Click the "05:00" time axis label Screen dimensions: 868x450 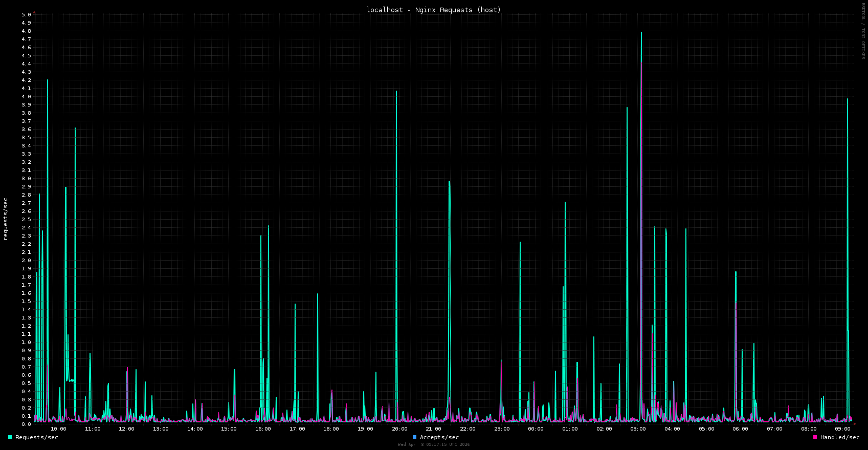click(x=706, y=429)
